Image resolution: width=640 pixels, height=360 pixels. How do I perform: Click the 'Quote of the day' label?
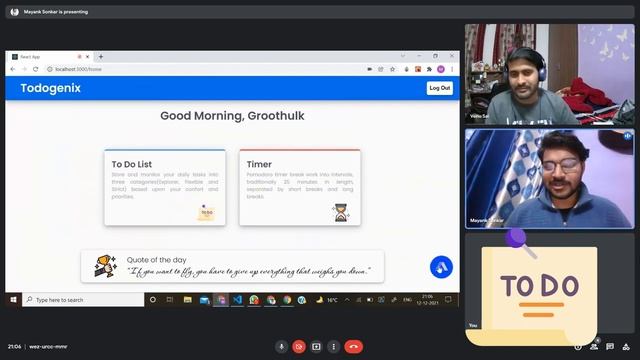click(x=156, y=260)
